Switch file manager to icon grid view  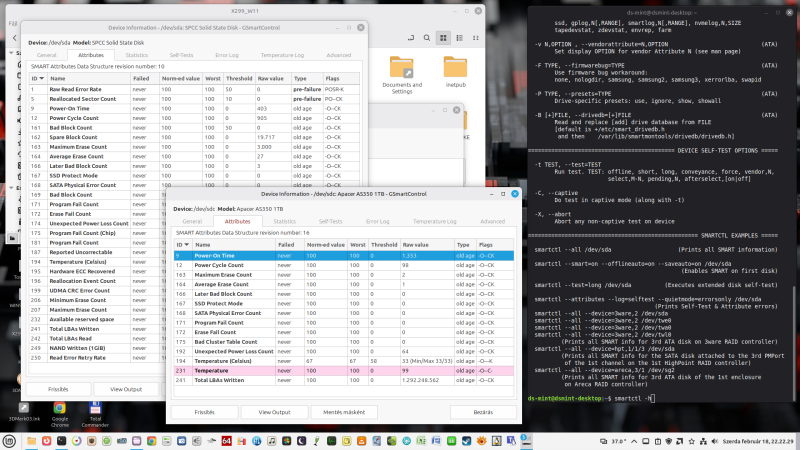443,38
